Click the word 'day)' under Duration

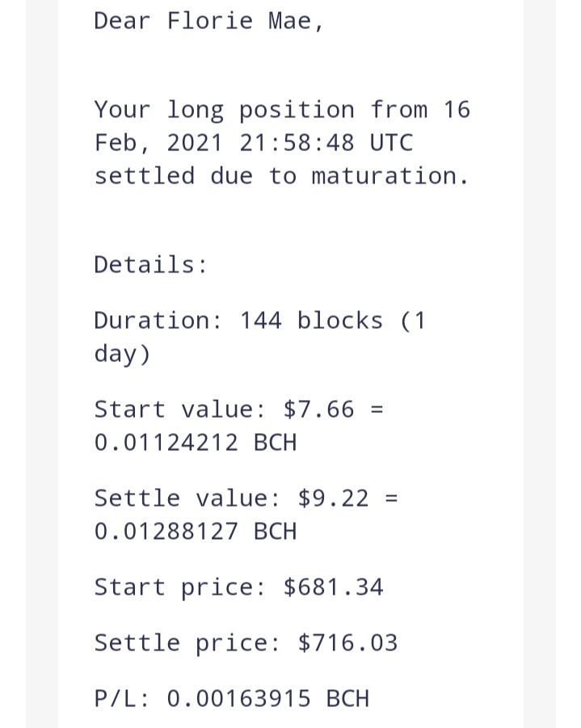[x=123, y=354]
